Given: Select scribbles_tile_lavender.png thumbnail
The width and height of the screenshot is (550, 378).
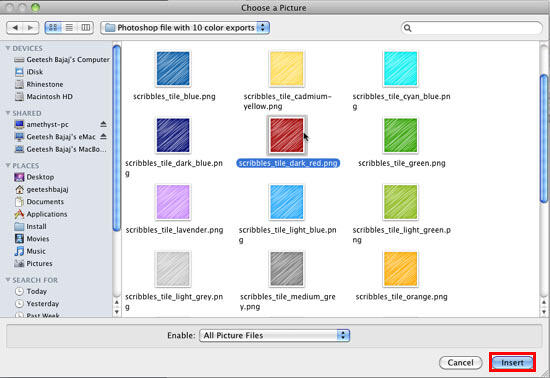Looking at the screenshot, I should tap(173, 202).
